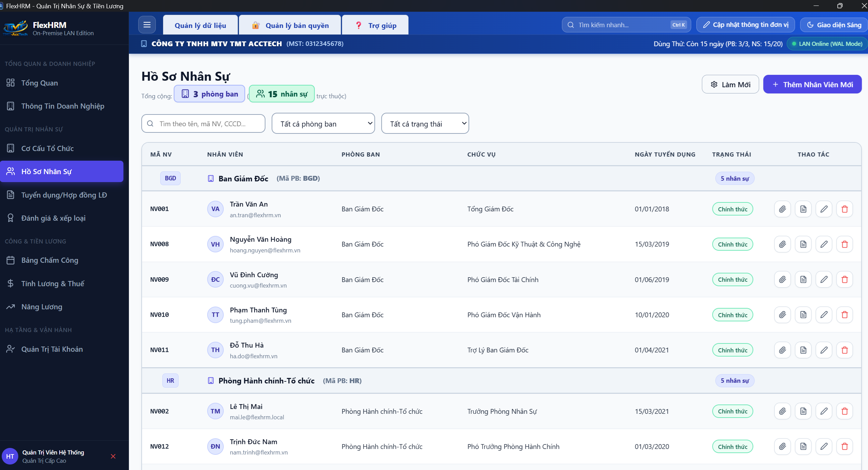The width and height of the screenshot is (868, 470).
Task: Open Tính Lương & Thuế sidebar item
Action: [62, 283]
